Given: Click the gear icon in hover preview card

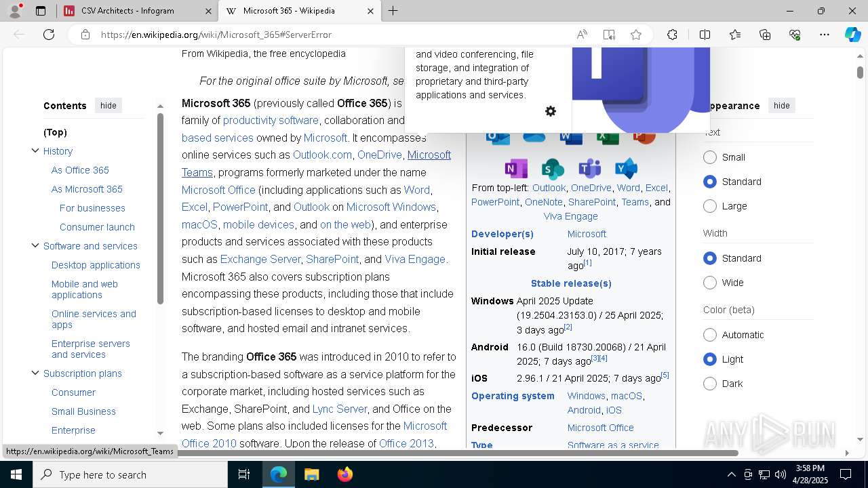Looking at the screenshot, I should (551, 111).
